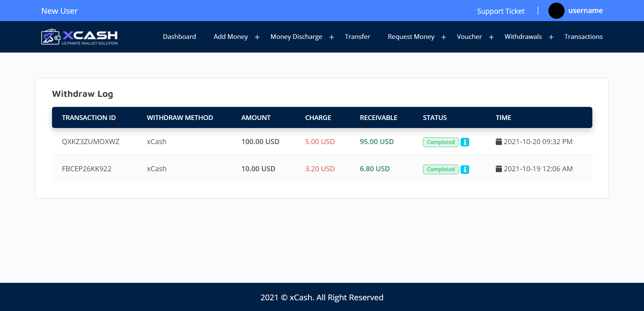644x311 pixels.
Task: Click the username profile link
Action: click(x=585, y=11)
